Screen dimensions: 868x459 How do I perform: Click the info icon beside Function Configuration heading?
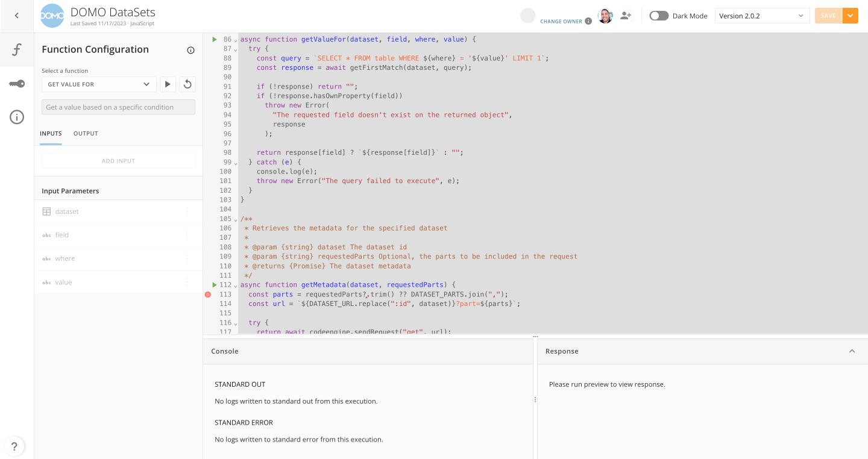pyautogui.click(x=191, y=50)
